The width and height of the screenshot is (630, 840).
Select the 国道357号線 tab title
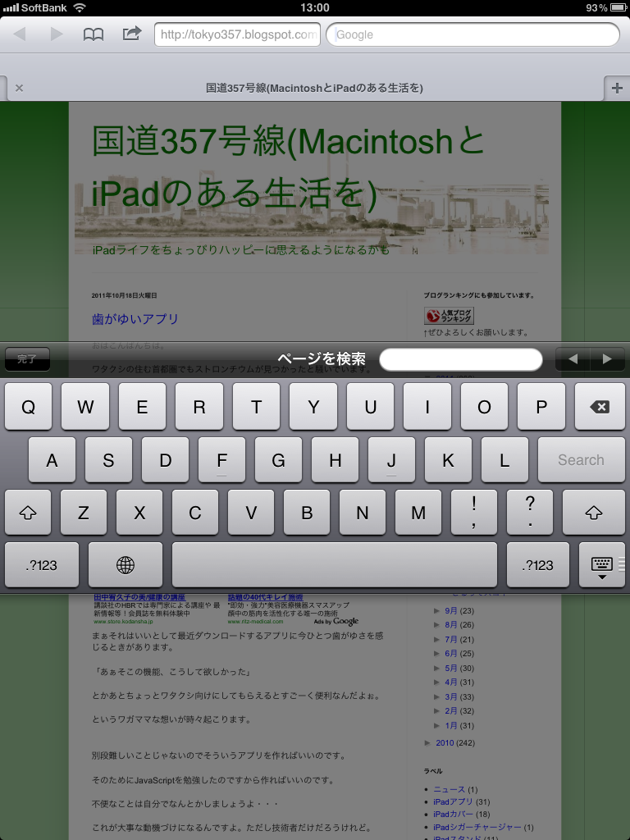[x=314, y=88]
